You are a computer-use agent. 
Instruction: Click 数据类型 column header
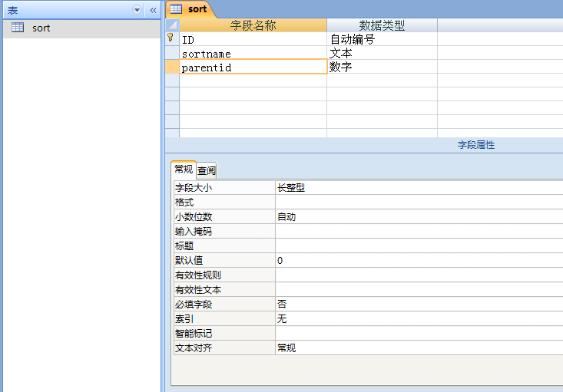pyautogui.click(x=382, y=25)
